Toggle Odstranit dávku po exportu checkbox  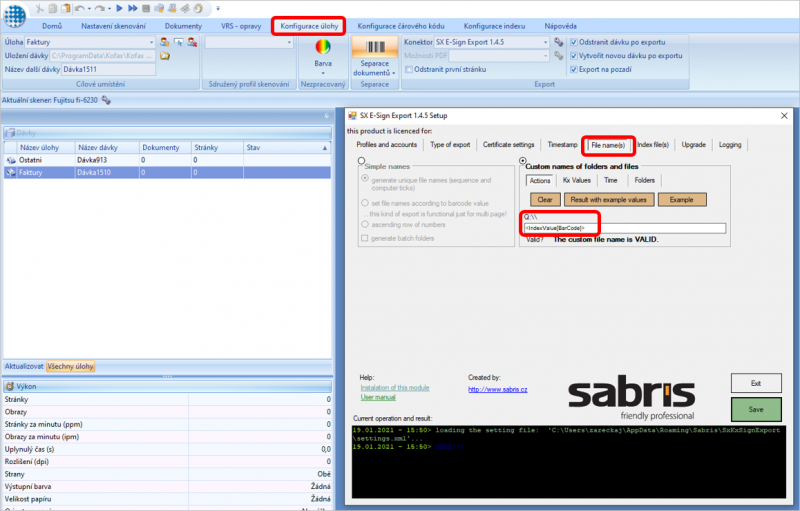573,42
